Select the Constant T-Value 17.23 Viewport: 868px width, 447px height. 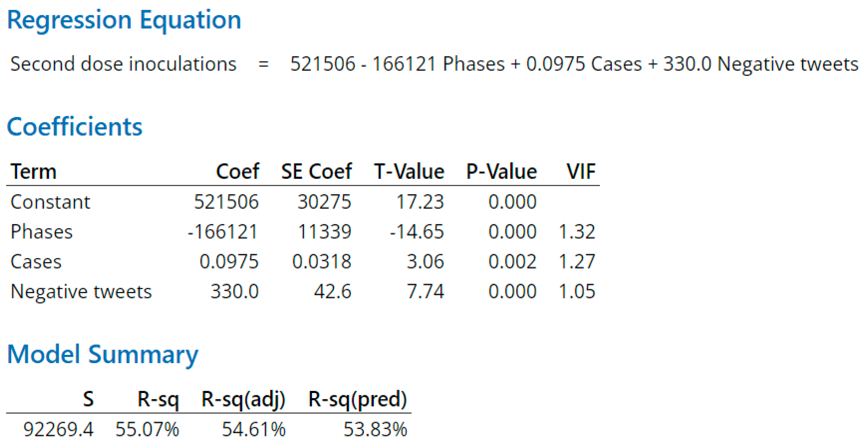(x=420, y=202)
